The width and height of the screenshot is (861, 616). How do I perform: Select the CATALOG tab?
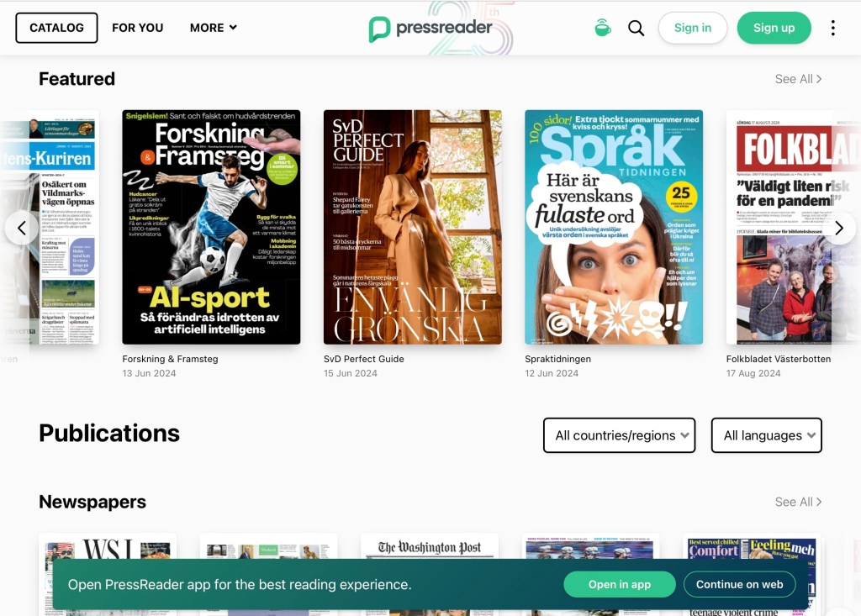tap(56, 28)
